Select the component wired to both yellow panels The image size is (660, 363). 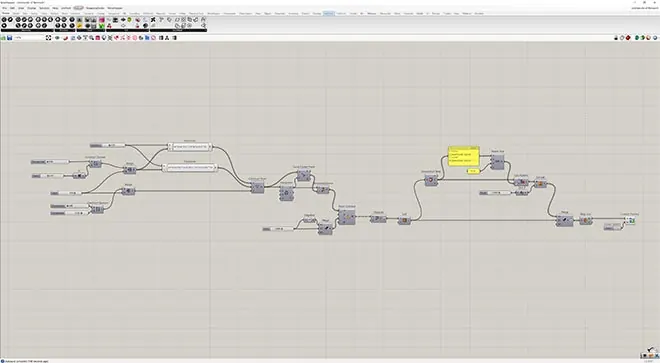click(x=497, y=162)
